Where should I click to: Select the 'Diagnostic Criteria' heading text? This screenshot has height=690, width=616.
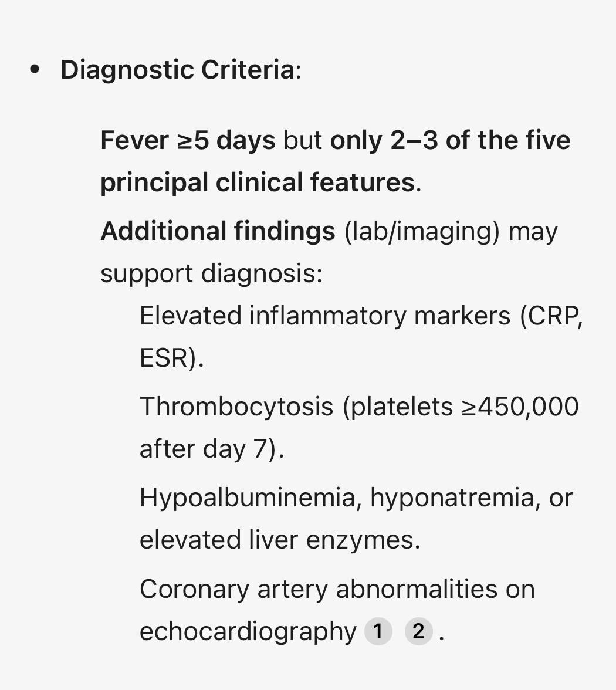178,69
